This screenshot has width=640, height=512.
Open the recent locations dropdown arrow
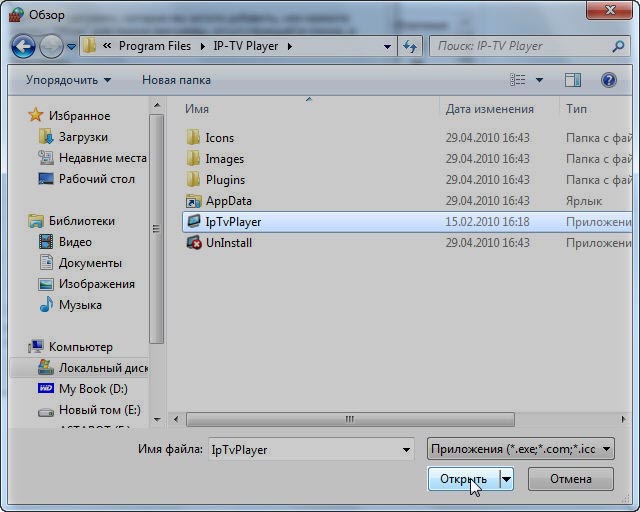point(71,47)
